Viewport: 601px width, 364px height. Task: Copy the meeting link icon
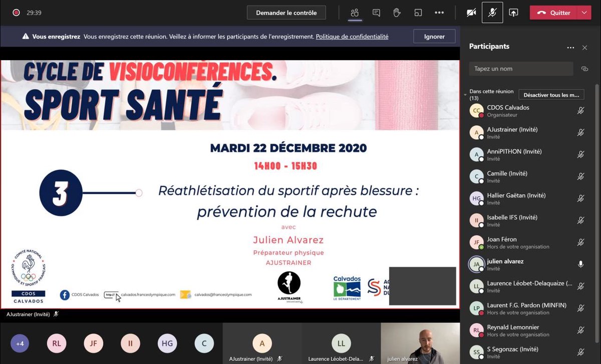pyautogui.click(x=584, y=69)
